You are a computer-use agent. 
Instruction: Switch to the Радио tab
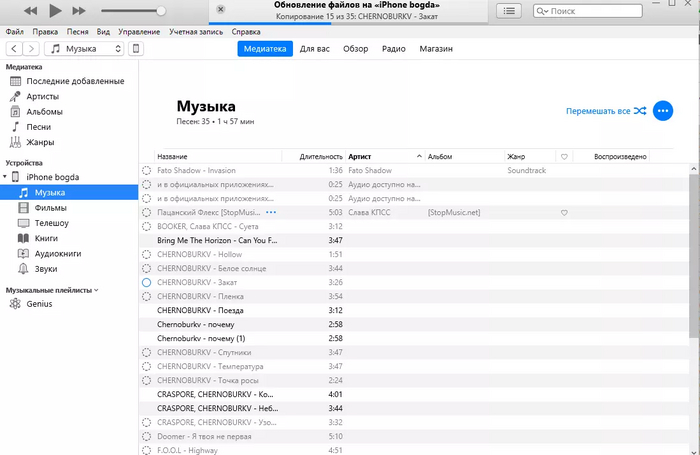tap(393, 48)
